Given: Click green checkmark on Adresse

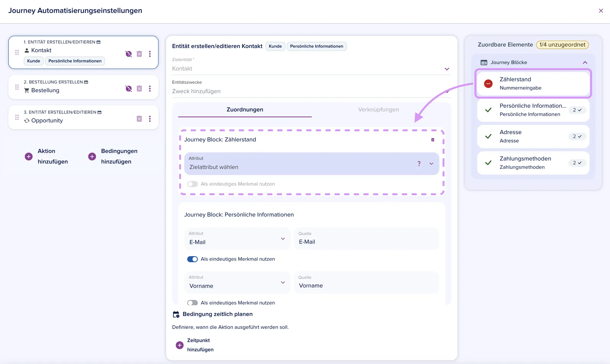Looking at the screenshot, I should [x=488, y=136].
